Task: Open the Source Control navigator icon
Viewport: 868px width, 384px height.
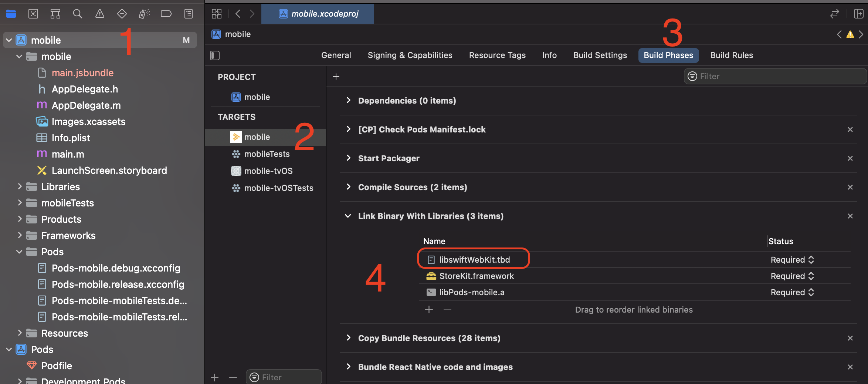Action: pyautogui.click(x=33, y=14)
